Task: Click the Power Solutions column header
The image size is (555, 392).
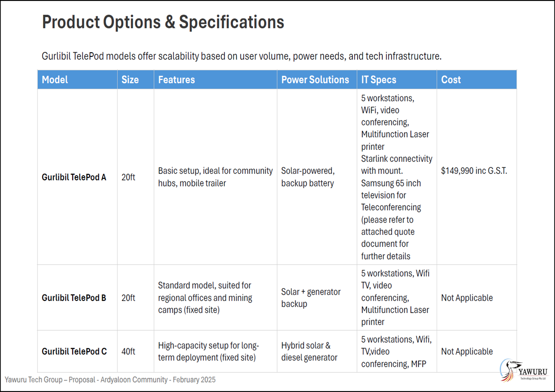Action: [x=315, y=80]
